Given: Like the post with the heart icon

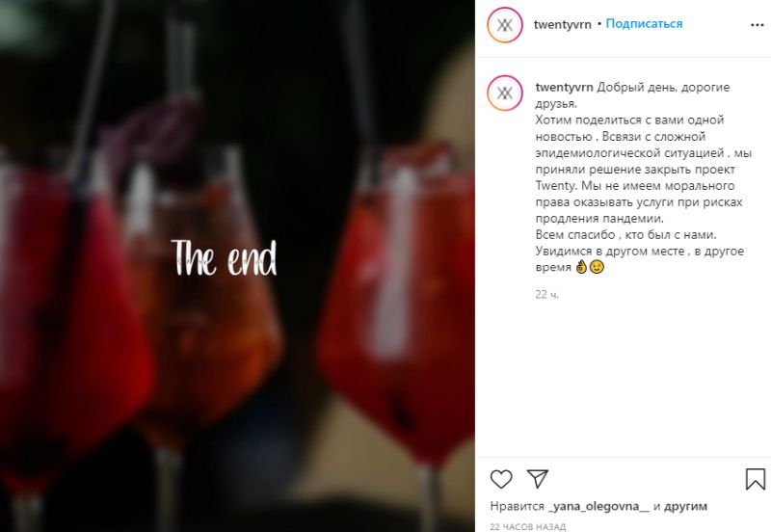Looking at the screenshot, I should click(x=501, y=479).
